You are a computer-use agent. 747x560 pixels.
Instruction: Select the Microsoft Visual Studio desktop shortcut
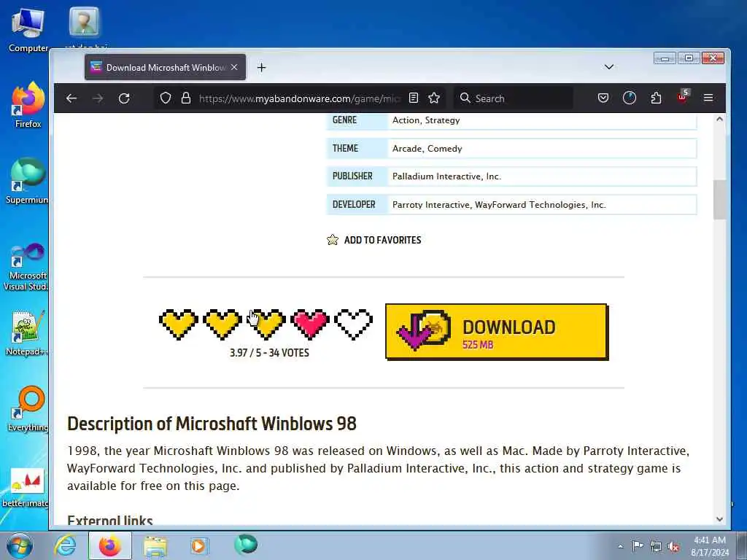tap(26, 267)
